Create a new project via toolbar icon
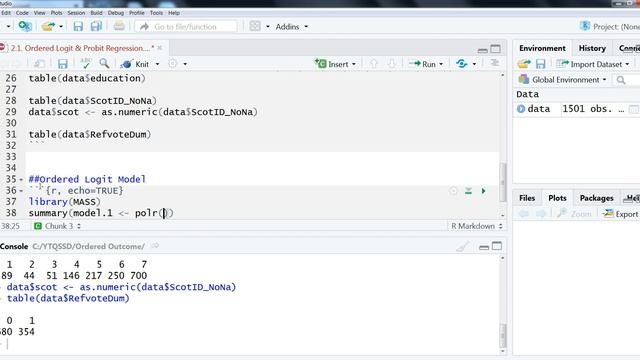Screen dimensions: 640x360 (24, 27)
